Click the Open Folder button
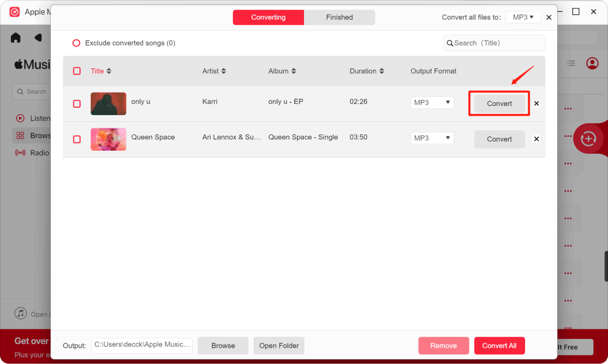Viewport: 608px width, 364px height. tap(279, 346)
